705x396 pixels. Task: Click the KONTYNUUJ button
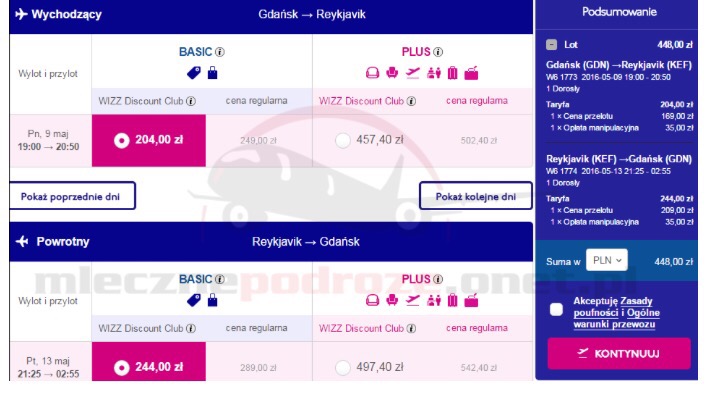pyautogui.click(x=619, y=354)
